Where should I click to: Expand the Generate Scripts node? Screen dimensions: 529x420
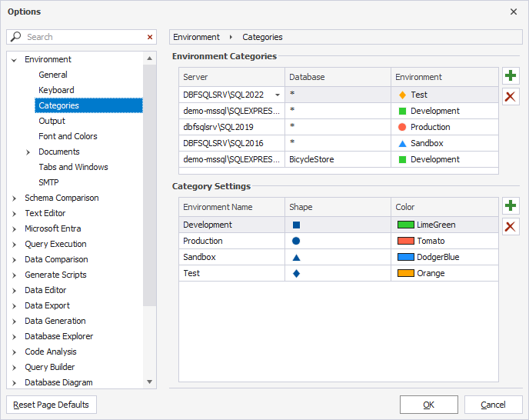click(14, 275)
